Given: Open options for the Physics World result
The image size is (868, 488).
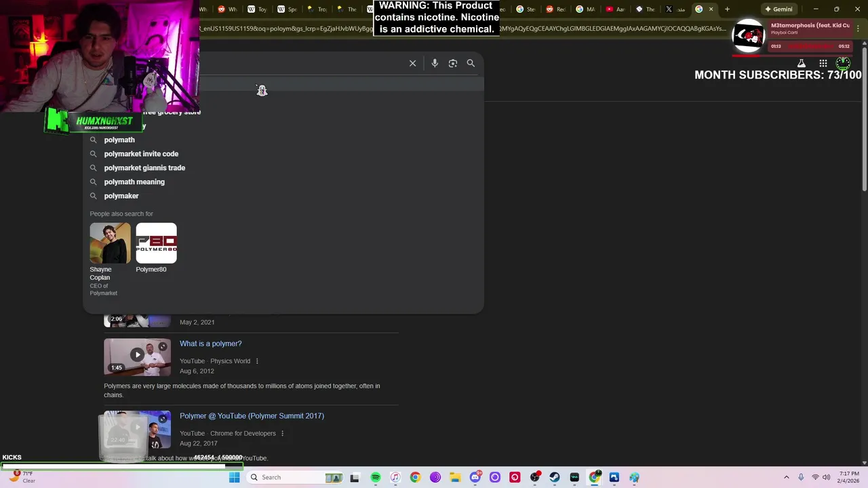Looking at the screenshot, I should click(x=257, y=361).
